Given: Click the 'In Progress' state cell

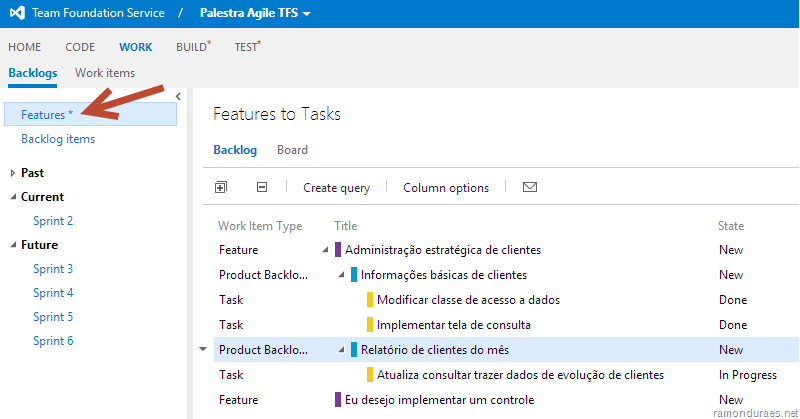Looking at the screenshot, I should click(748, 375).
